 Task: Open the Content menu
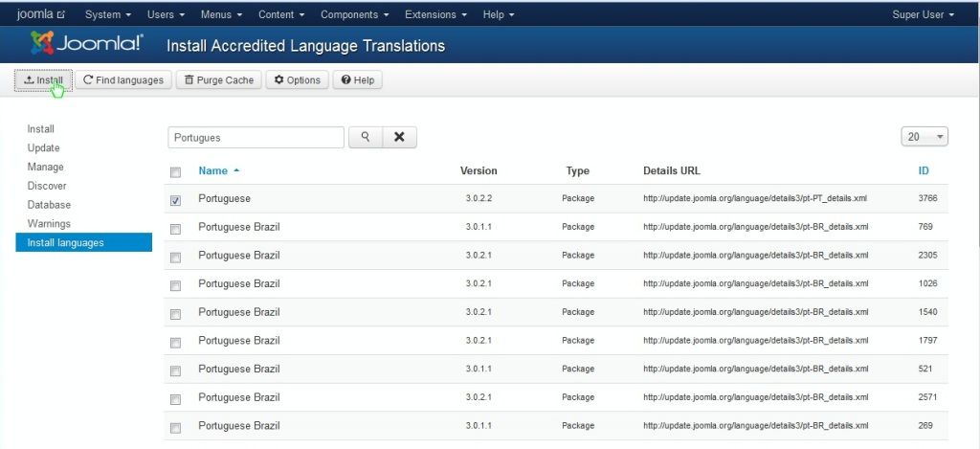coord(281,14)
